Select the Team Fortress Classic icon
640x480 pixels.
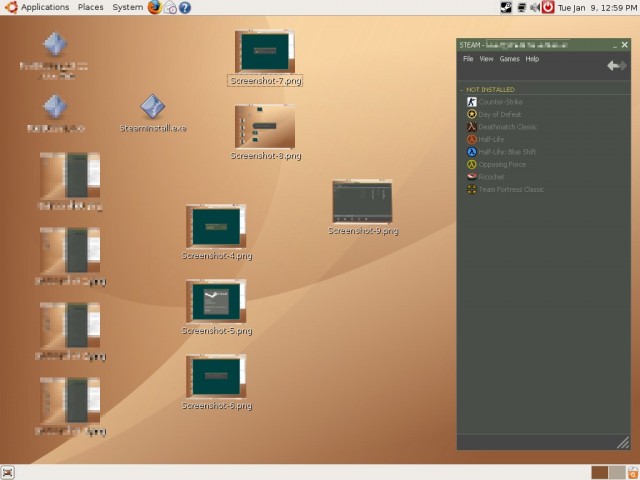click(x=471, y=189)
